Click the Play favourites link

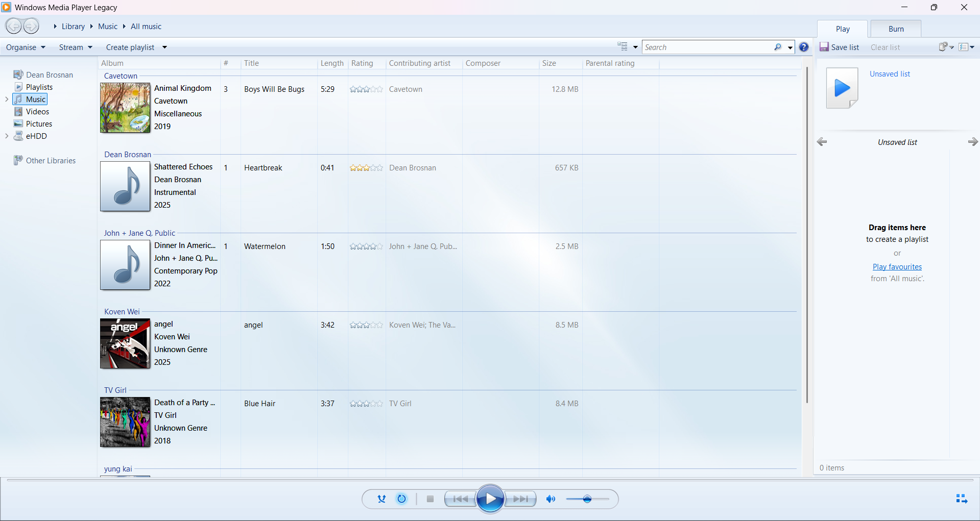(x=897, y=267)
